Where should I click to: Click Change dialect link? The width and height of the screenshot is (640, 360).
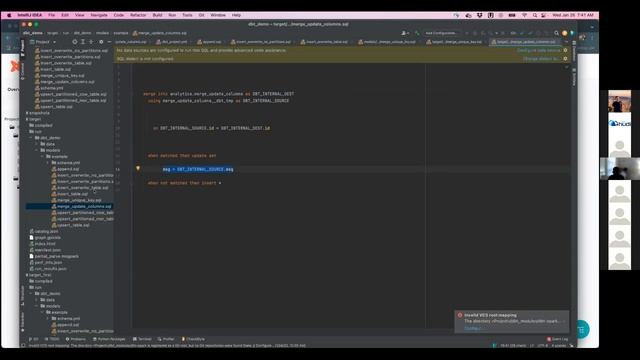[x=541, y=59]
